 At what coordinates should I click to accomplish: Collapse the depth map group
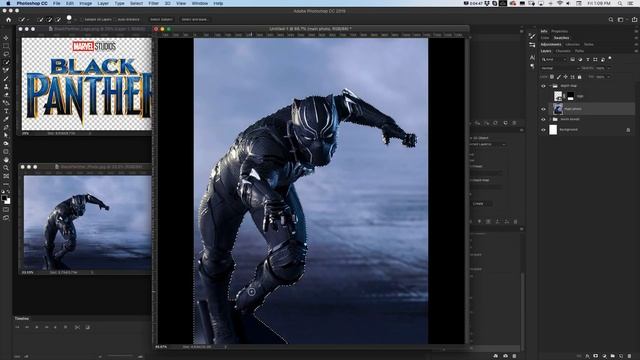[550, 86]
